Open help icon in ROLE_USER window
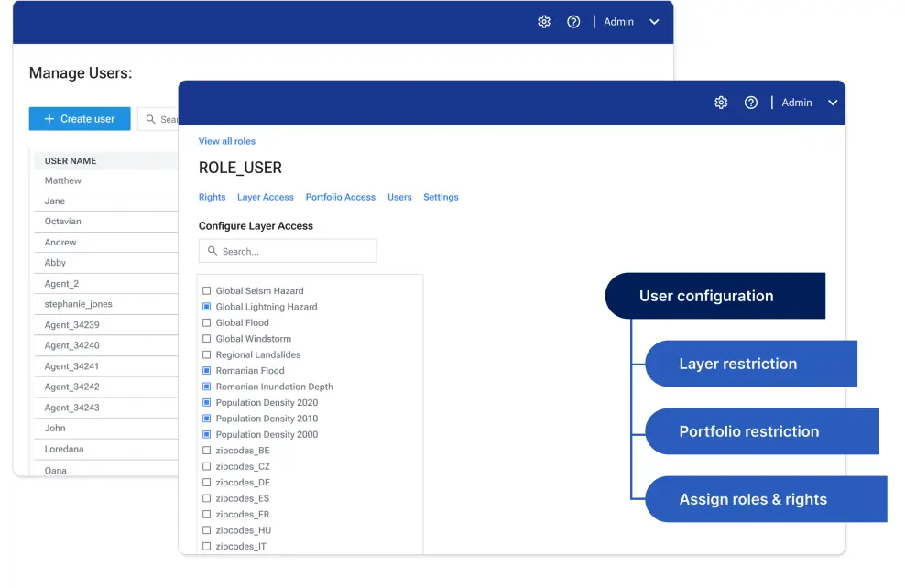Viewport: 905px width, 588px height. [x=751, y=103]
